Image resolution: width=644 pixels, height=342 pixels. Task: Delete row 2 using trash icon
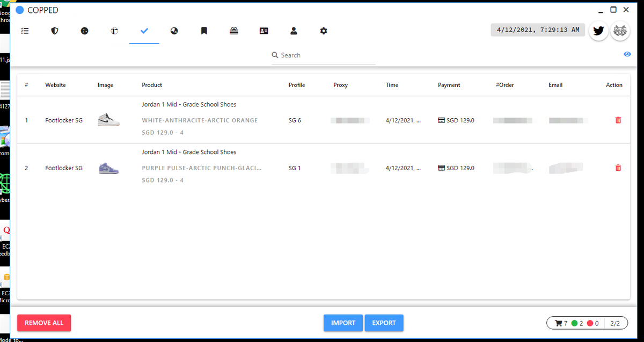coord(618,168)
